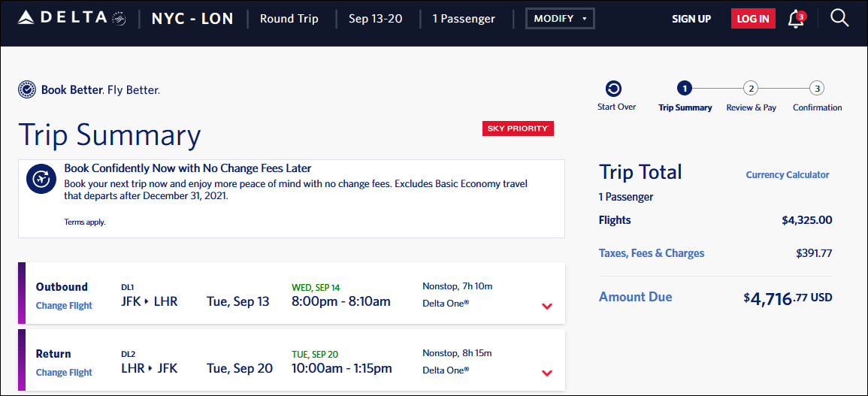Click the Sign Up menu item
The height and width of the screenshot is (396, 868).
point(691,19)
